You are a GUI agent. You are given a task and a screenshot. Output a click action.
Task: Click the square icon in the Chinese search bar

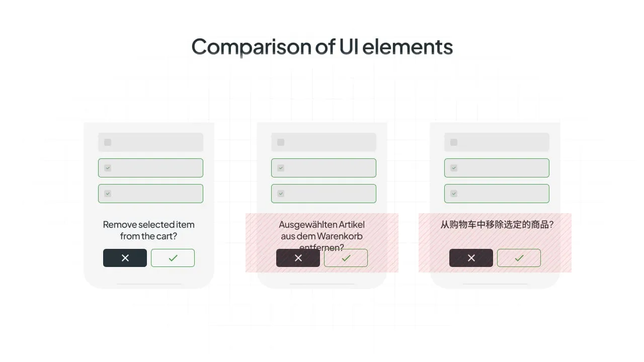(453, 142)
